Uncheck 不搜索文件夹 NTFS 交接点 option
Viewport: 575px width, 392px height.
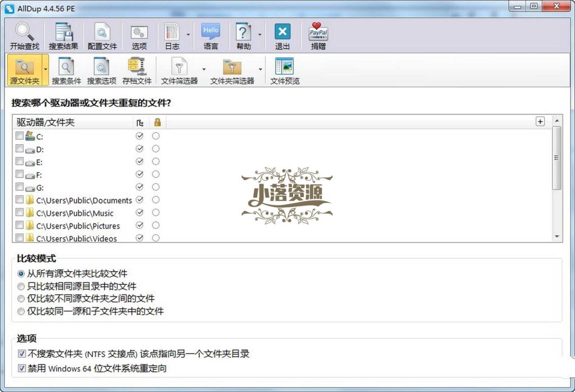coord(22,353)
